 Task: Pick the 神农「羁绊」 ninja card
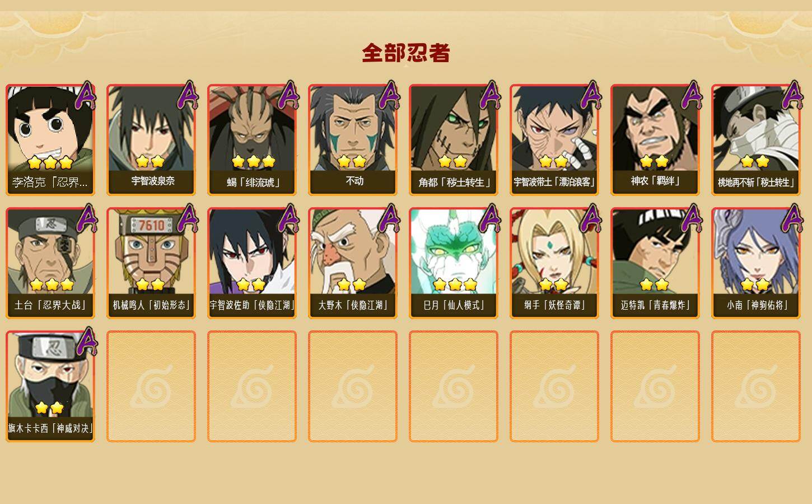[x=655, y=139]
